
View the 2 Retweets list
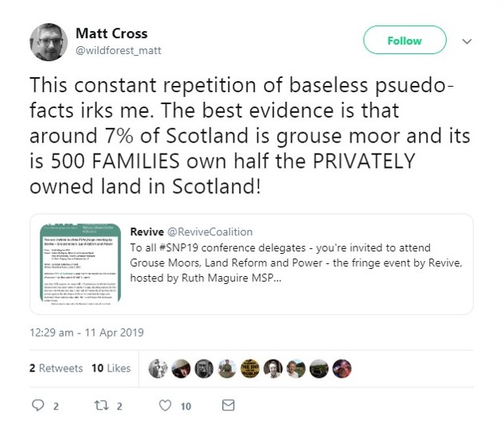click(x=56, y=368)
